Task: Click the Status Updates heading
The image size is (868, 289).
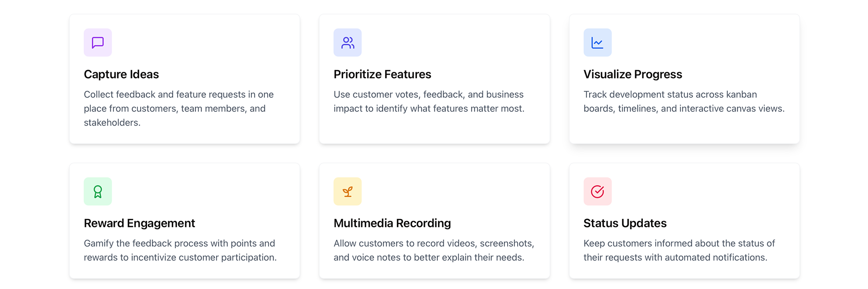Action: coord(625,223)
